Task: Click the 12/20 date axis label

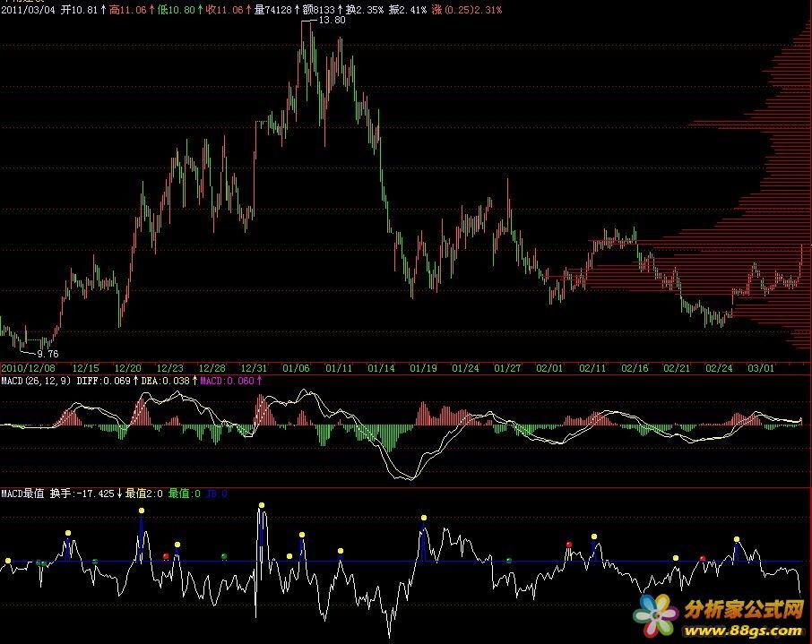Action: 127,368
